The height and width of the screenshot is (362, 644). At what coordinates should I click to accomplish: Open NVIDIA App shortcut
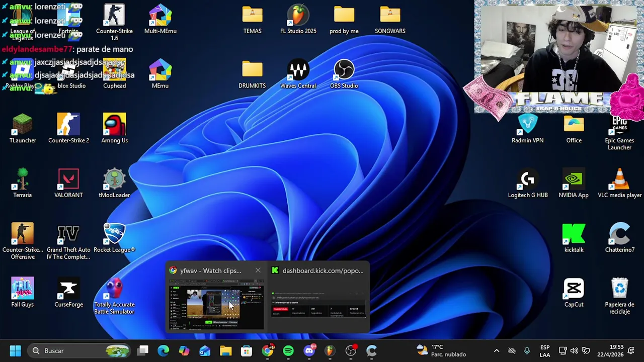[x=574, y=184]
